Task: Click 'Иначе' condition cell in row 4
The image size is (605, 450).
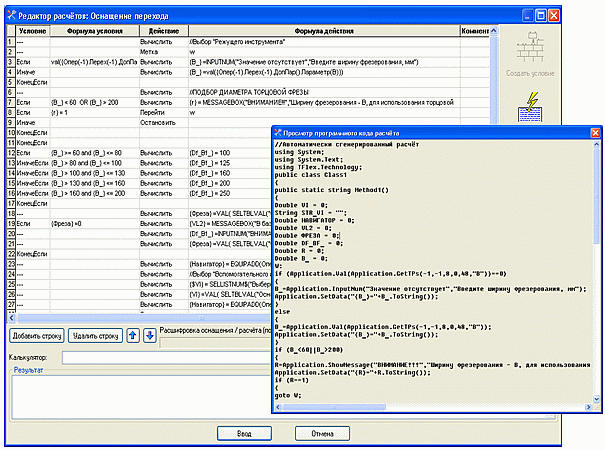Action: click(x=32, y=72)
